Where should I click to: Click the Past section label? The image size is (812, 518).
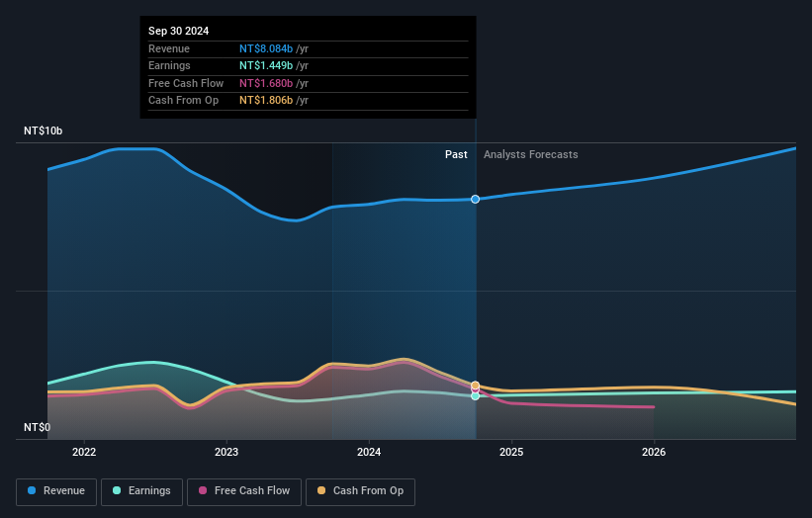click(456, 155)
